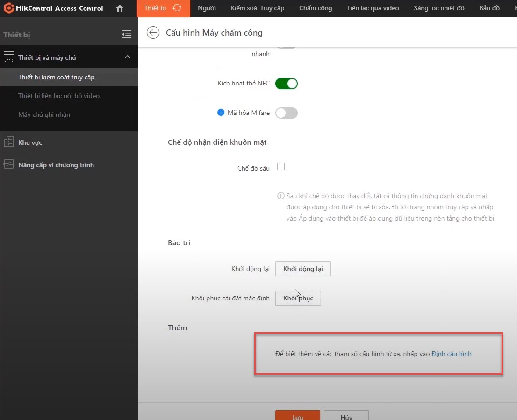Enable the Mã hóa Mifare toggle
The image size is (517, 420).
point(286,113)
